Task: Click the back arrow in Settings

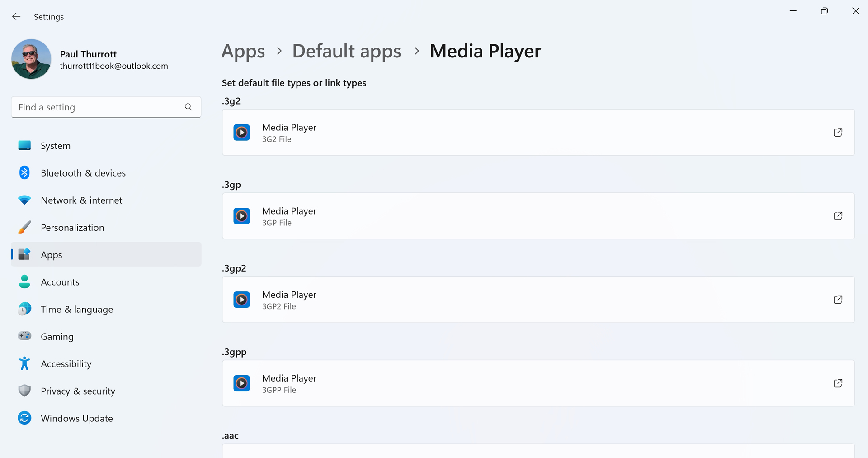Action: click(x=16, y=17)
